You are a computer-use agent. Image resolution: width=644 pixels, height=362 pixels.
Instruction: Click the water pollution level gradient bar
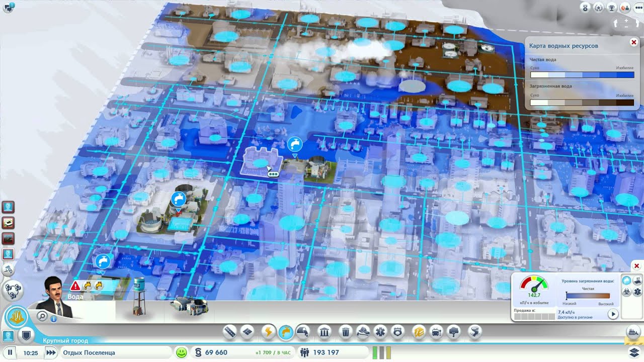tap(588, 296)
